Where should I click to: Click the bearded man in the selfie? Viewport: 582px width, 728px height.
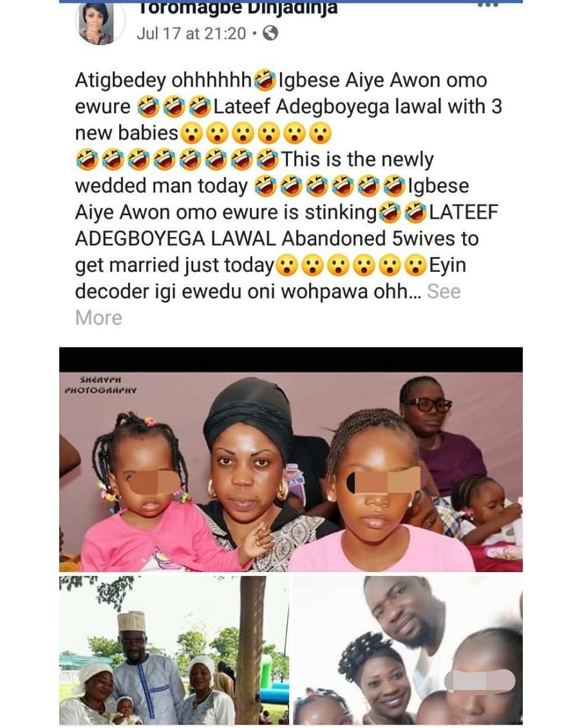[x=403, y=617]
